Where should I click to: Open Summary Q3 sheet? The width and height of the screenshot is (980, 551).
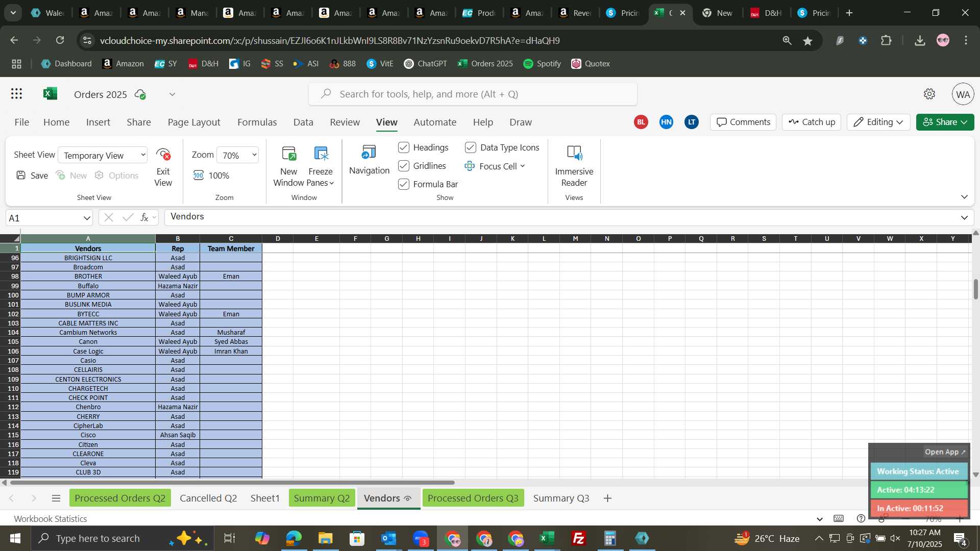561,498
